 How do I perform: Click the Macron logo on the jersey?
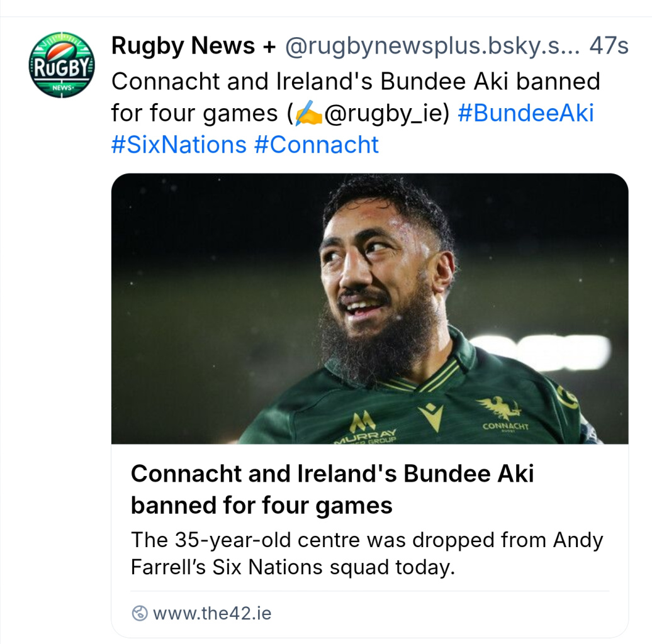pyautogui.click(x=431, y=416)
